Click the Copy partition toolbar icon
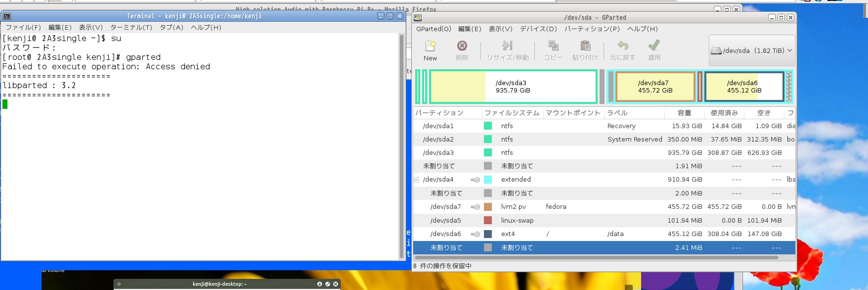Viewport: 868px width, 290px height. point(553,46)
